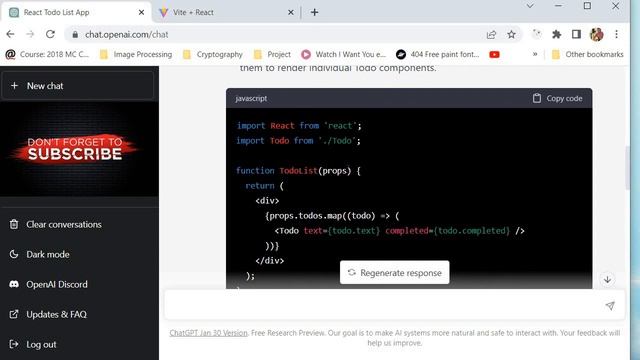Click the trash icon for Clear conversations
Image resolution: width=640 pixels, height=360 pixels.
(14, 224)
